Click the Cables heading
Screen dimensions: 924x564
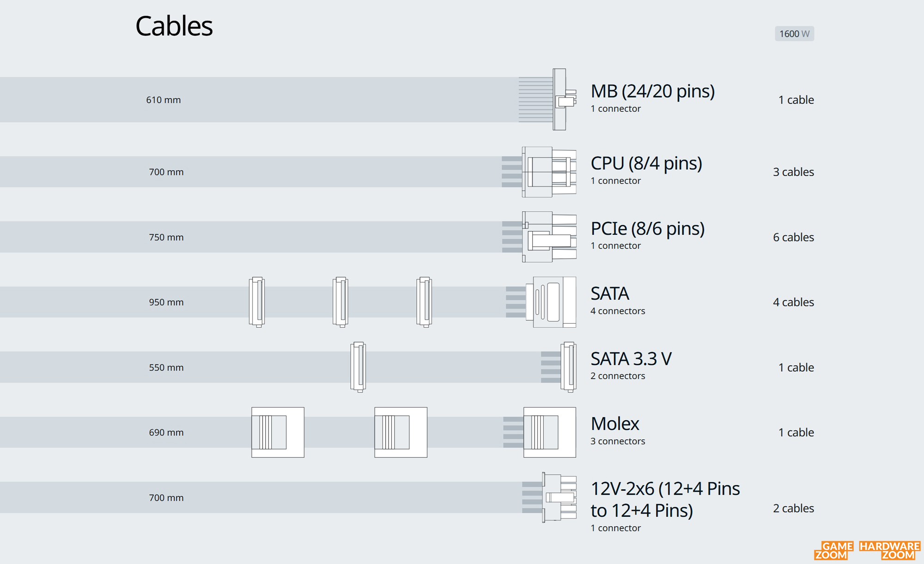174,26
